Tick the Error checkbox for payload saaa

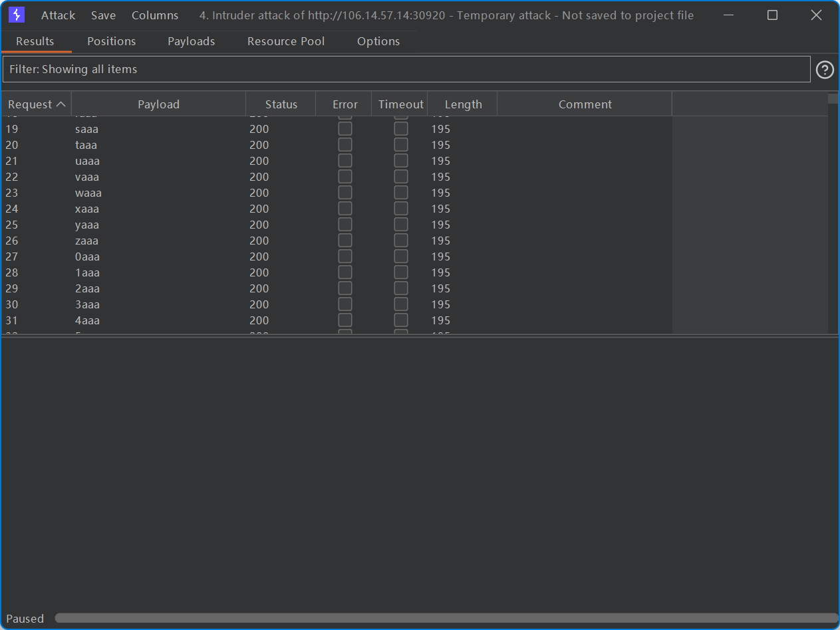point(345,129)
